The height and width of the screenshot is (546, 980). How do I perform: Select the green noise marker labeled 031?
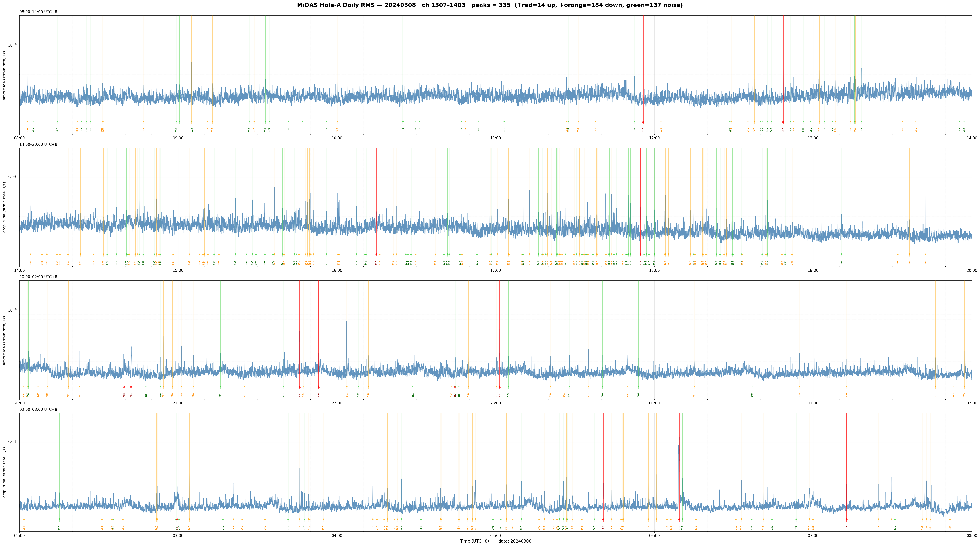click(x=504, y=122)
